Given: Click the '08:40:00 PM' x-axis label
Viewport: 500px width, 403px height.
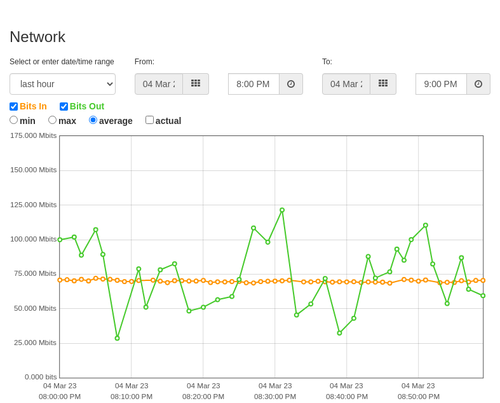Looking at the screenshot, I should tap(347, 397).
